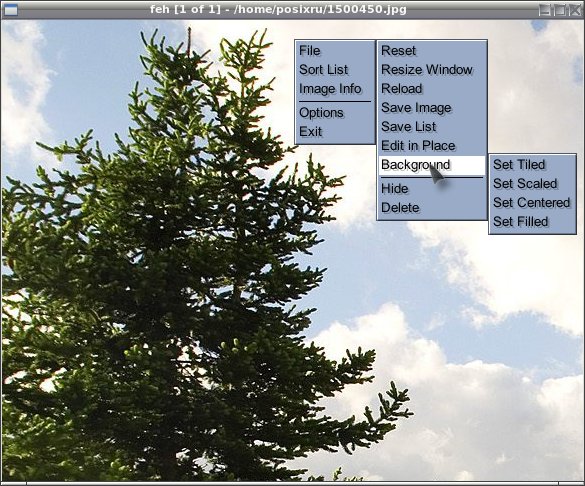Open the Background submenu entry
Screen dimensions: 585x486
(x=432, y=165)
